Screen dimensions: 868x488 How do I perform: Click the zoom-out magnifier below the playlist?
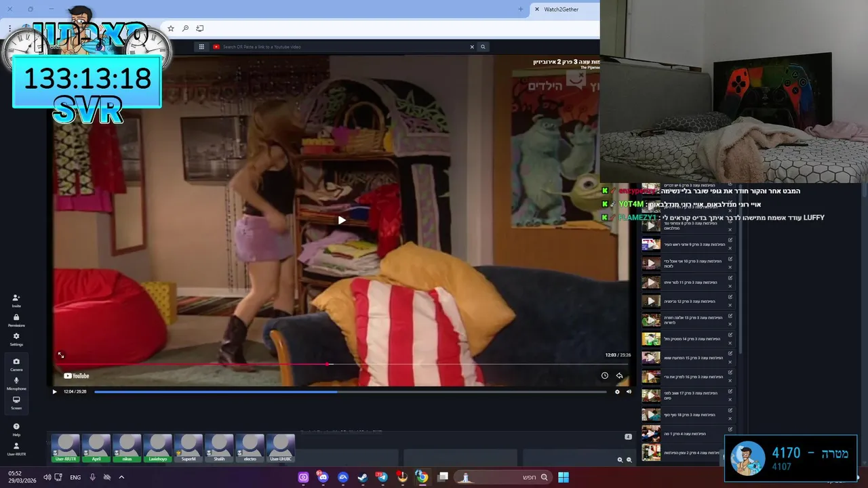point(629,460)
